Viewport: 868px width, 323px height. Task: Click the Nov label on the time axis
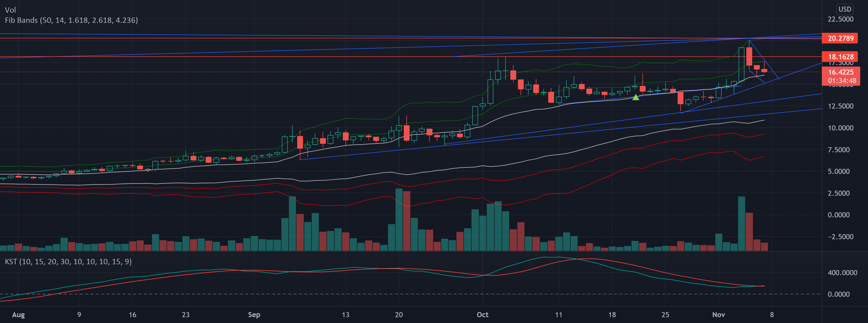point(719,314)
